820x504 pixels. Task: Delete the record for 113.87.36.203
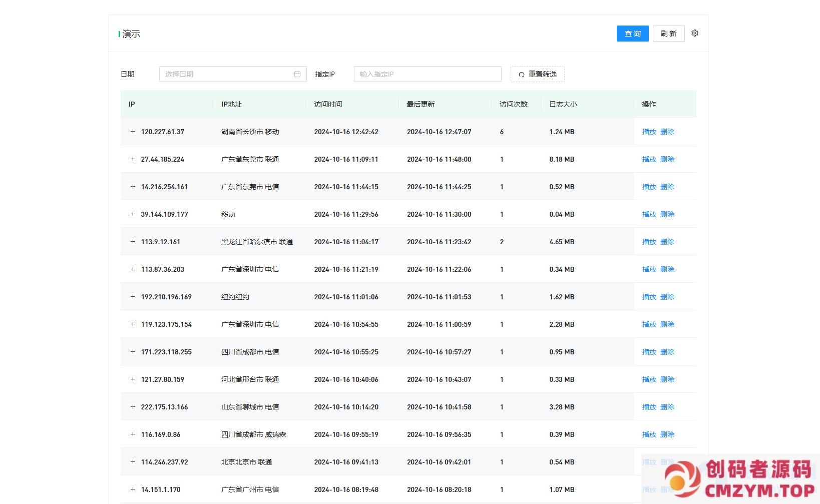click(x=667, y=269)
